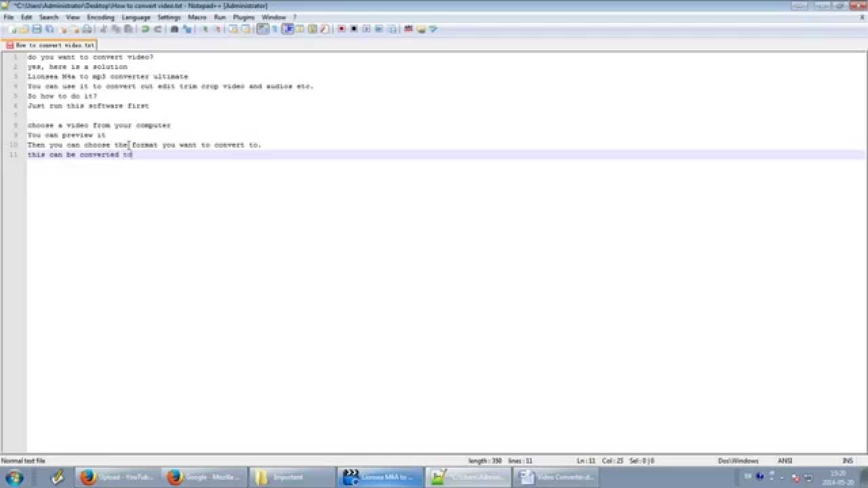Click the Paste toolbar icon
The image size is (868, 488).
129,29
